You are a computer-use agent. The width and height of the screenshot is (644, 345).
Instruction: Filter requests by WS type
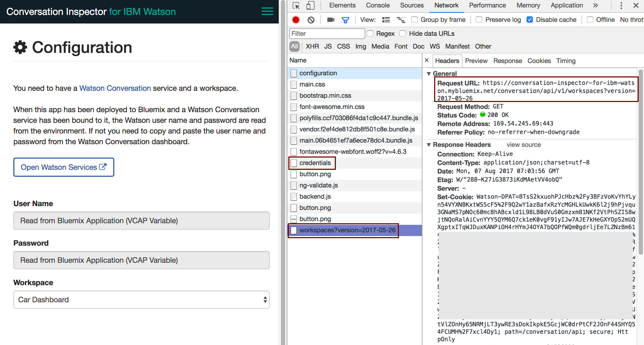[x=435, y=46]
